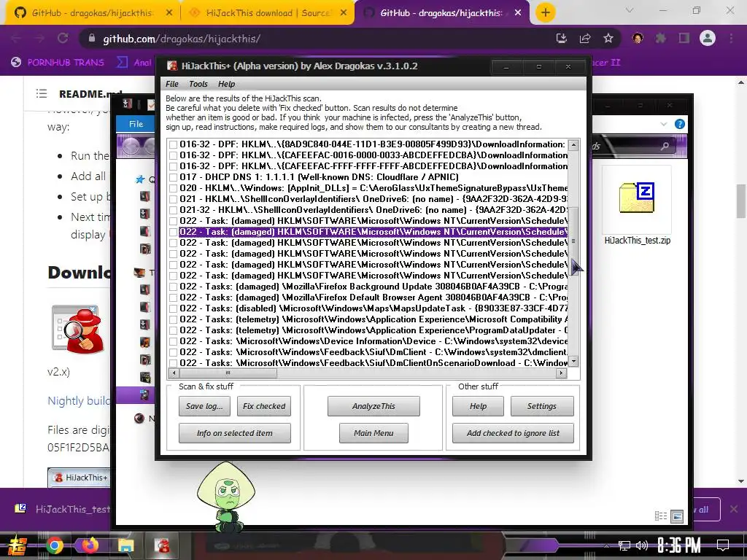747x560 pixels.
Task: Switch to Explorer large icons view
Action: click(x=677, y=516)
